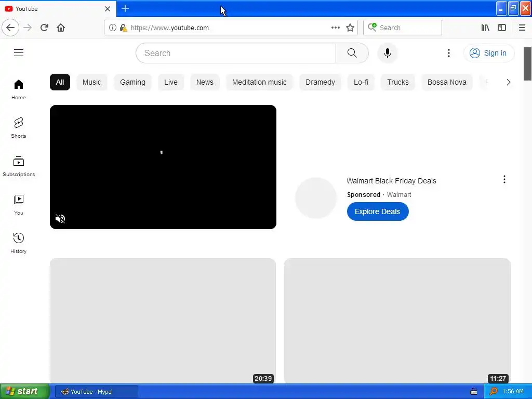
Task: Click the YouTube search magnifier button
Action: [x=352, y=53]
